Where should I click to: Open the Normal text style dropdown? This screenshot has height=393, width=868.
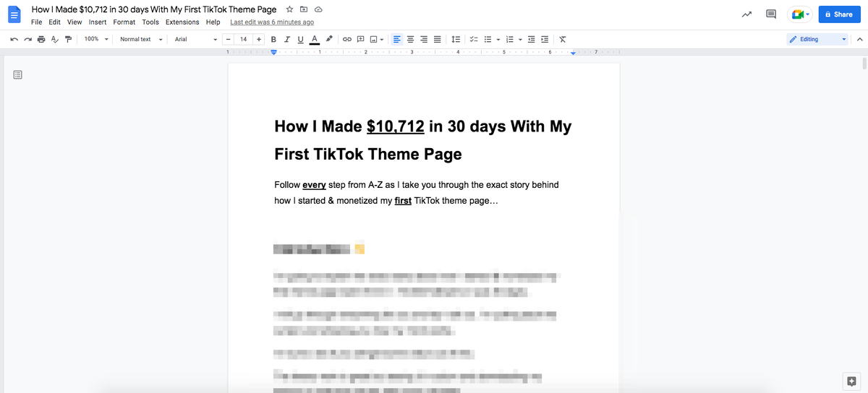[140, 39]
